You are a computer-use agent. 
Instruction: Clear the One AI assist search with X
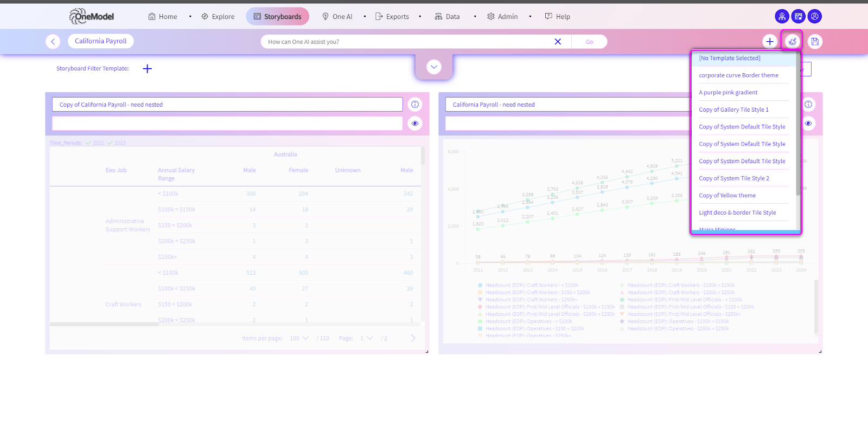(558, 42)
